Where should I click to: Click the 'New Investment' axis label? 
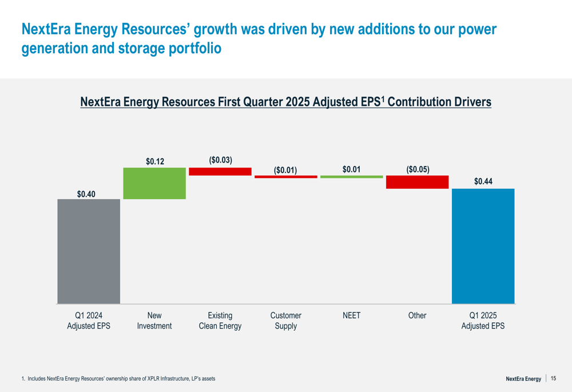(x=154, y=320)
